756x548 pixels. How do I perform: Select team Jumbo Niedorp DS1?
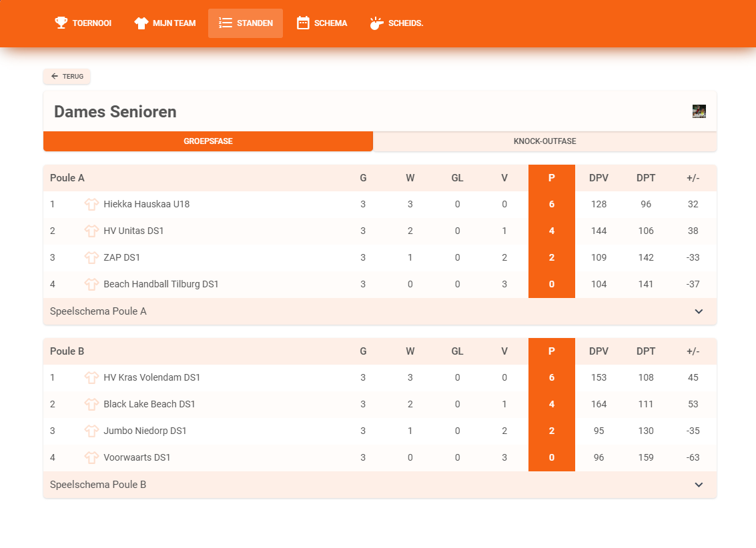[145, 431]
